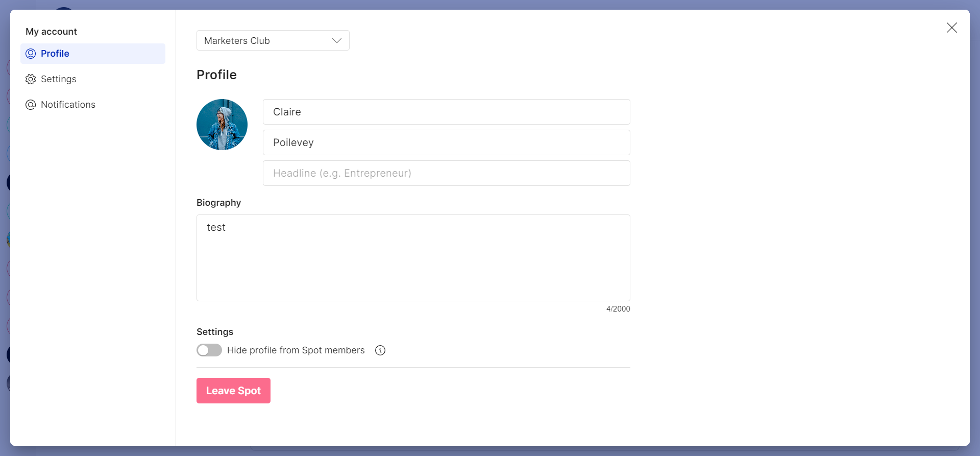Click the dropdown chevron arrow
980x456 pixels.
coord(336,41)
